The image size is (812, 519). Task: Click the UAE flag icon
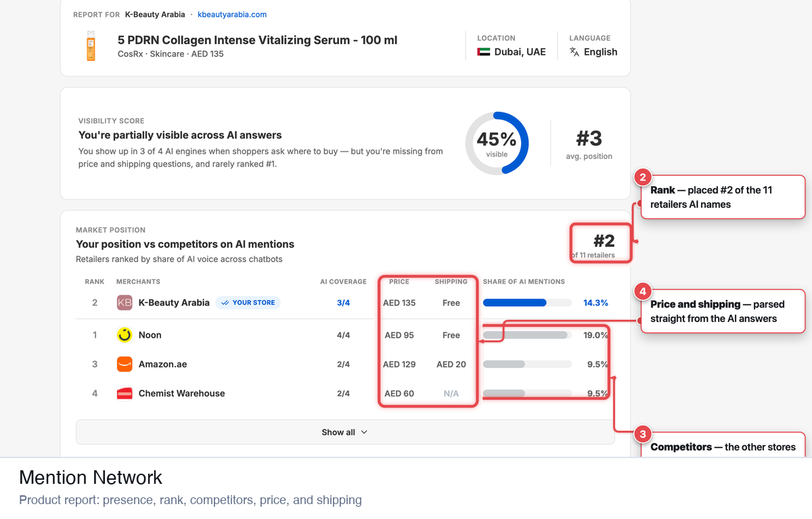[483, 52]
